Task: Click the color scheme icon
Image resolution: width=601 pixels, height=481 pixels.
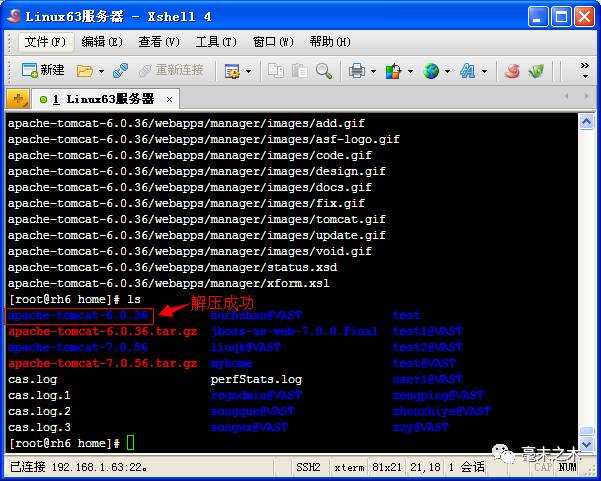Action: (393, 71)
